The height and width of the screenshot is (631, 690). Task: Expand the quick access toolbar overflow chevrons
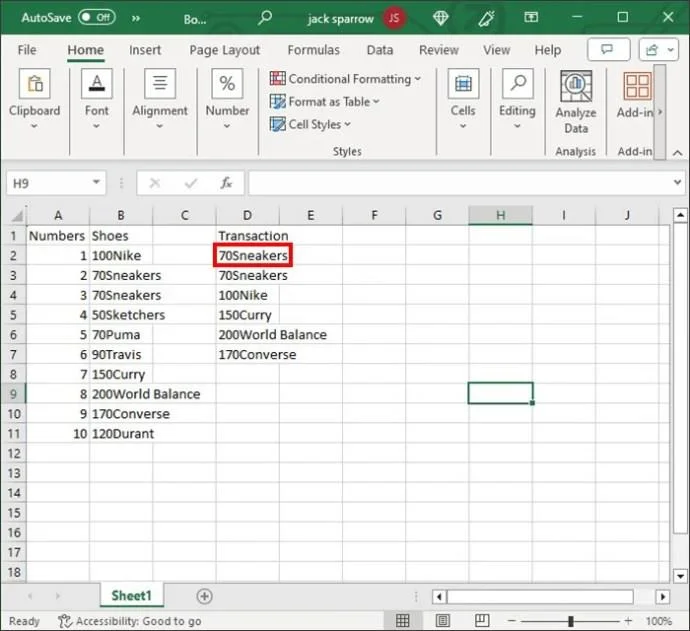coord(136,18)
